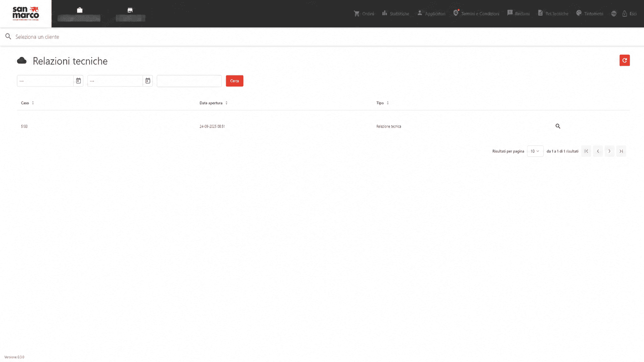This screenshot has width=644, height=362.
Task: Open the second date calendar picker
Action: (148, 81)
